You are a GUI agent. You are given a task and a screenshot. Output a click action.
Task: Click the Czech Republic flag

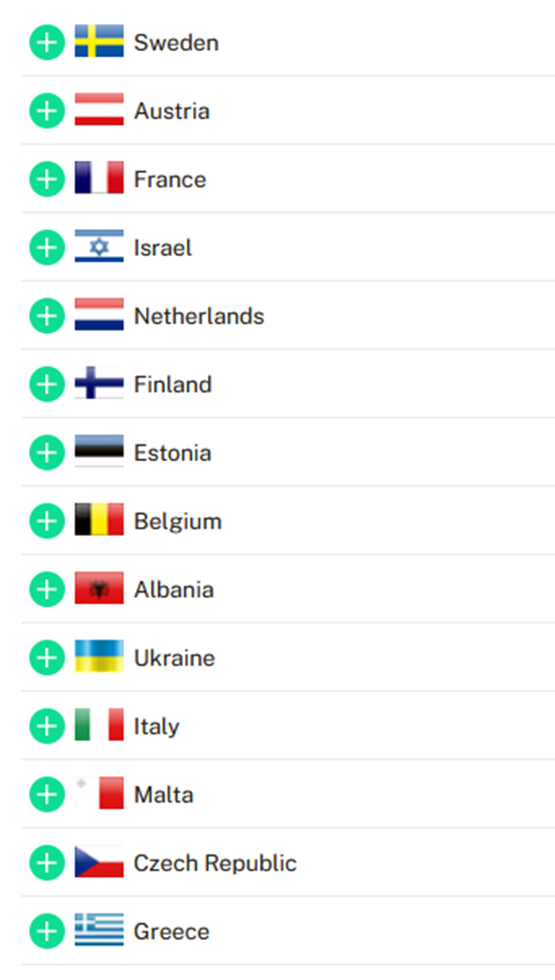(99, 861)
